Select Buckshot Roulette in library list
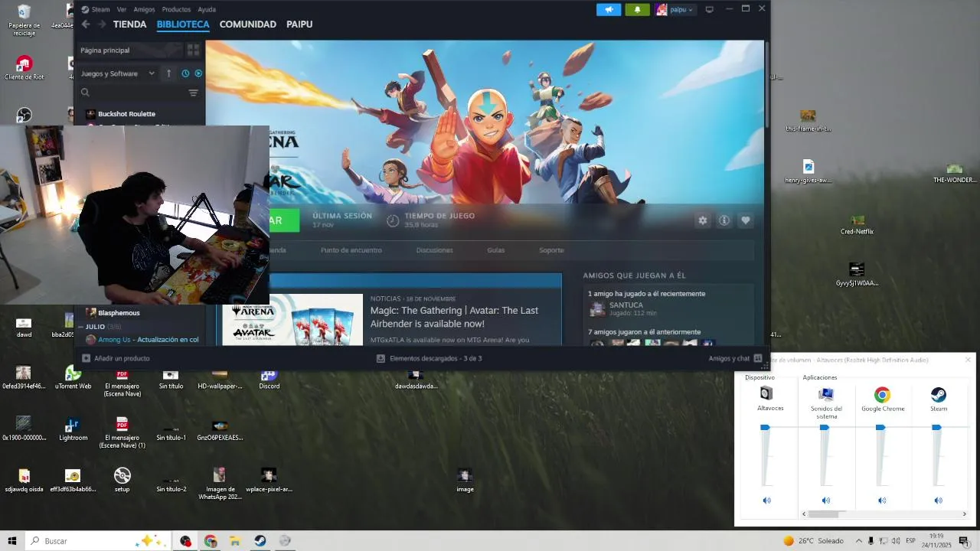The height and width of the screenshot is (551, 980). coord(126,114)
